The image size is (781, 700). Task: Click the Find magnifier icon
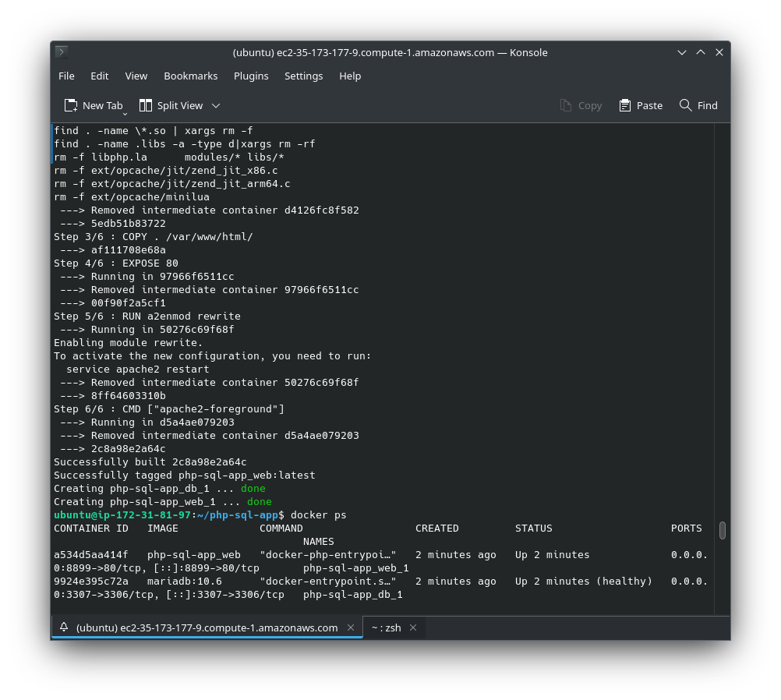[x=686, y=105]
